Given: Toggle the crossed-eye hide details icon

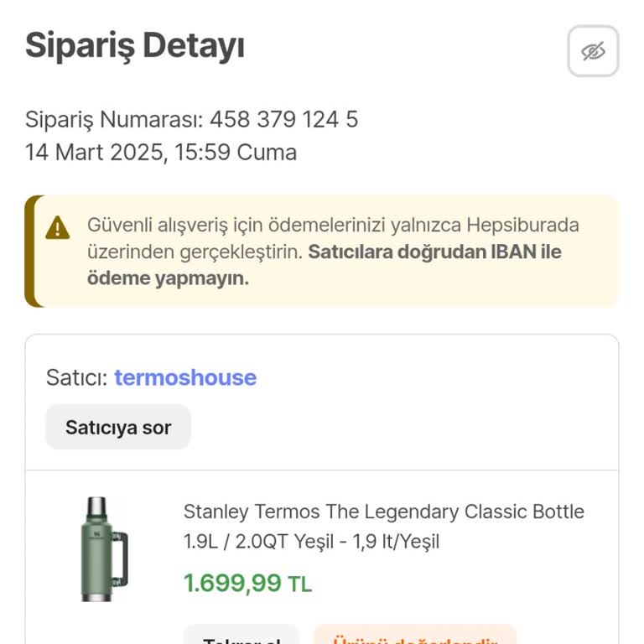Looking at the screenshot, I should pos(593,51).
